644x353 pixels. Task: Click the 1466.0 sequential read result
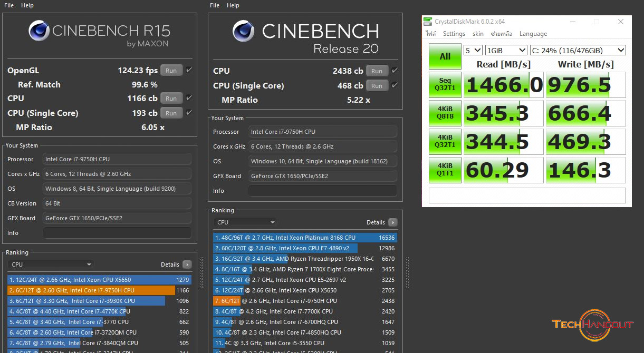pyautogui.click(x=503, y=85)
